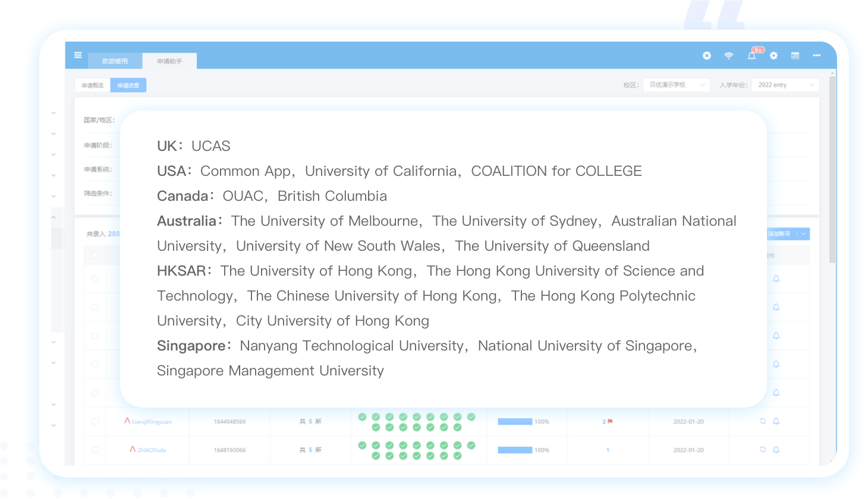Open the LiangNingyuan student link

[x=152, y=422]
